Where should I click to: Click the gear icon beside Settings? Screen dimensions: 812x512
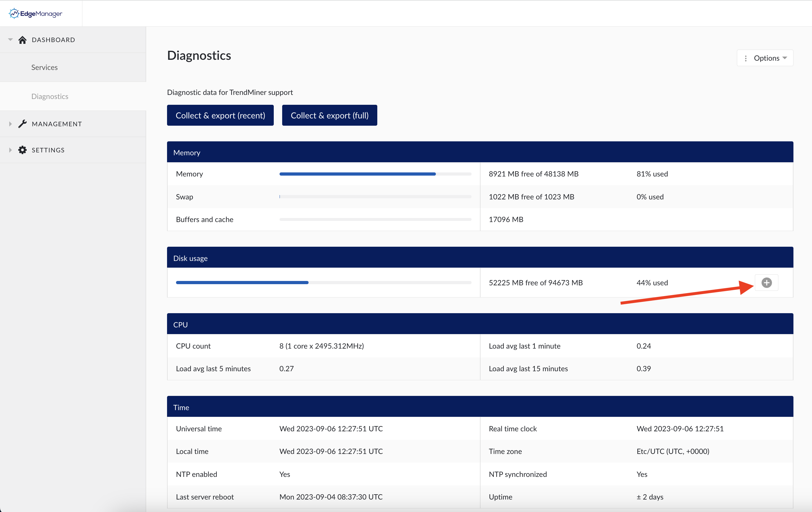pos(23,150)
